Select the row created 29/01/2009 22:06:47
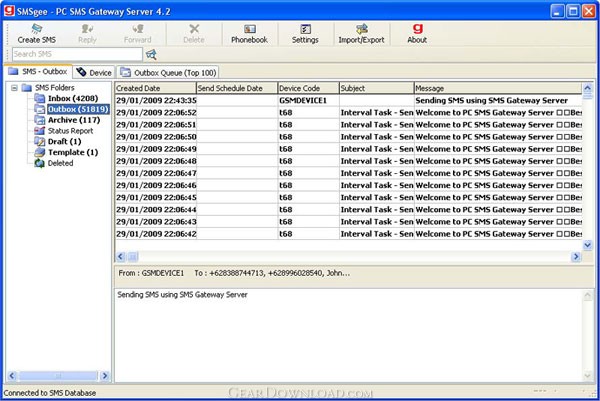Screen dimensions: 600x401 348,173
